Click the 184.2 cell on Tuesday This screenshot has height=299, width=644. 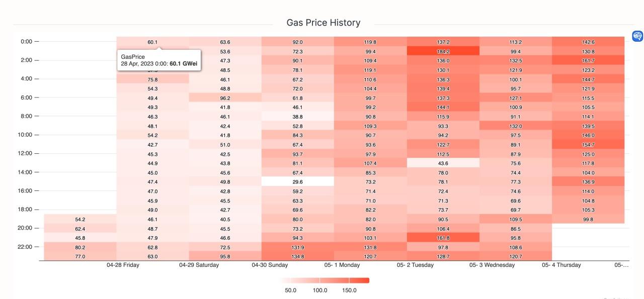point(443,51)
